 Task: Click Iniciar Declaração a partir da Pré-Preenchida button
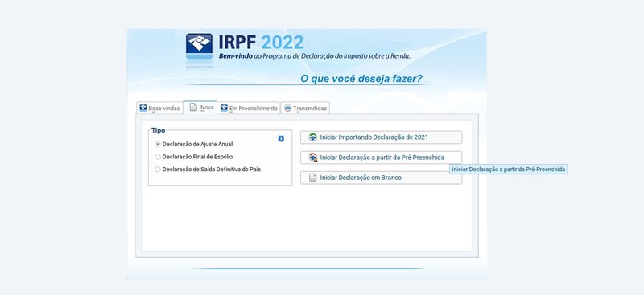(x=381, y=158)
